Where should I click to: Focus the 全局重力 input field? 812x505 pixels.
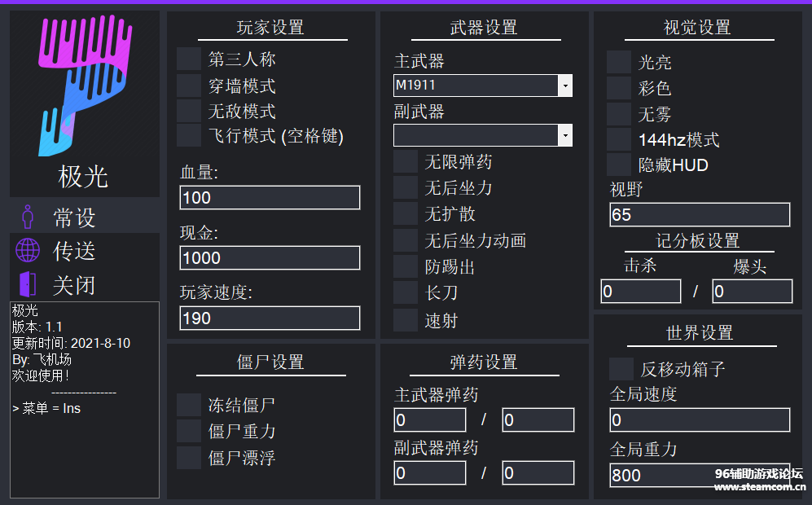point(700,475)
